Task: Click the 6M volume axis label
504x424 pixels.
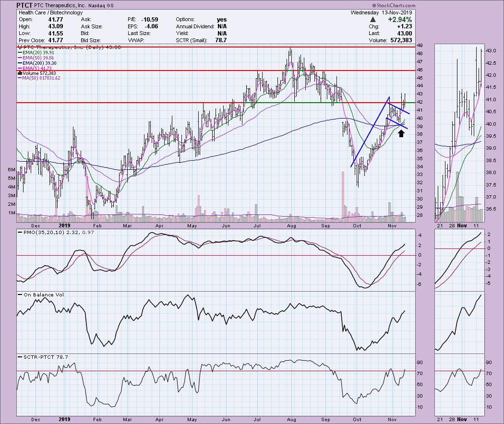Action: 12,170
